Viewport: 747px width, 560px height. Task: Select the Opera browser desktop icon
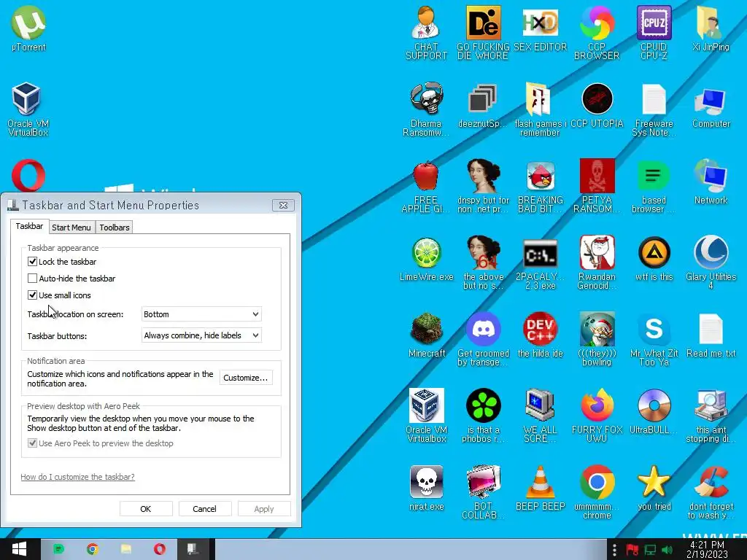pos(28,175)
